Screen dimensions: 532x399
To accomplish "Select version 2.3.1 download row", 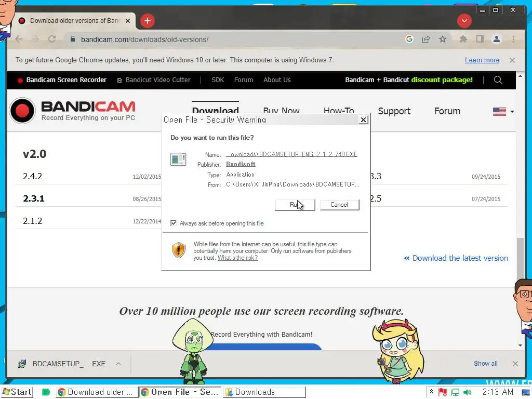I will [x=88, y=199].
